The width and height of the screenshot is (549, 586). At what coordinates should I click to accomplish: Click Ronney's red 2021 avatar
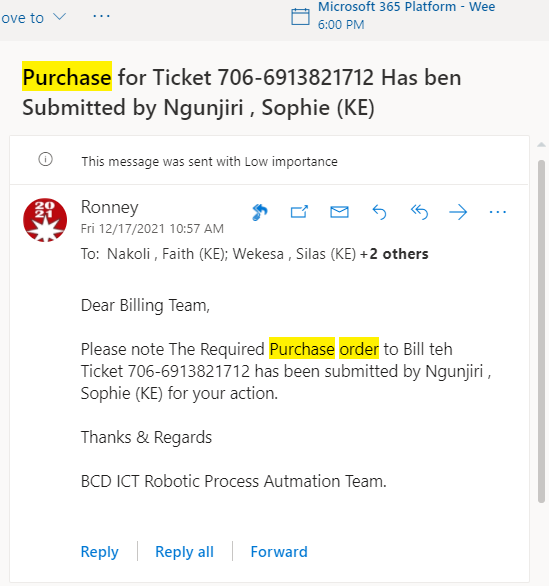(x=45, y=220)
